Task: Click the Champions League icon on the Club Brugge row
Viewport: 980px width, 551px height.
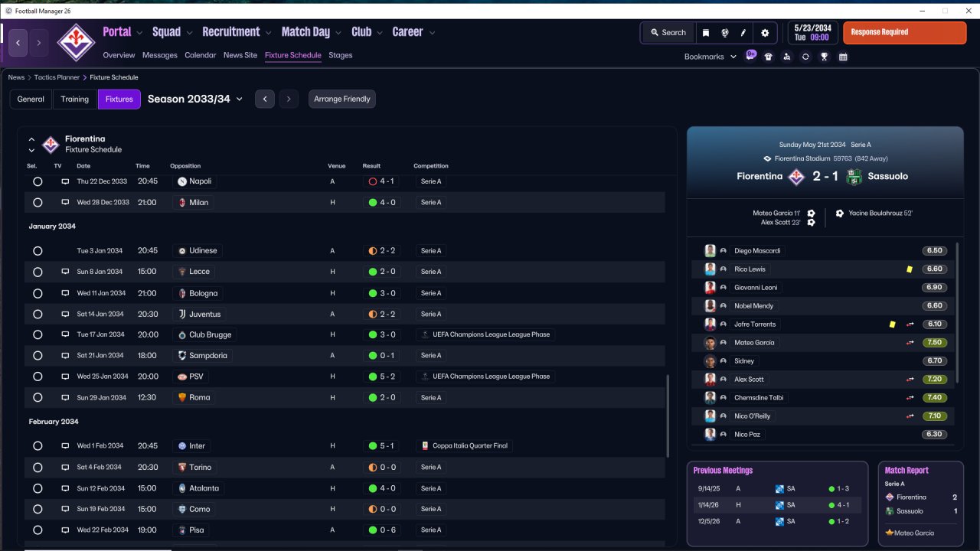Action: [426, 335]
